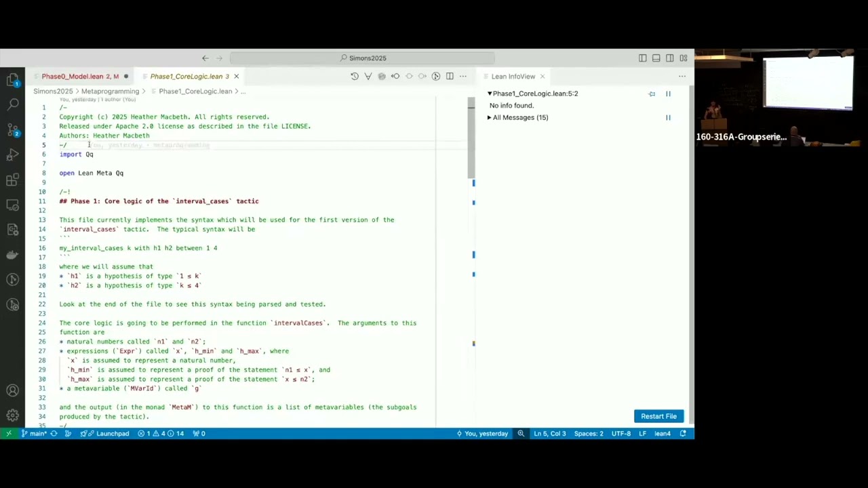The image size is (868, 488).
Task: Click line 8 'open Lean Meta Qq'
Action: [x=92, y=174]
